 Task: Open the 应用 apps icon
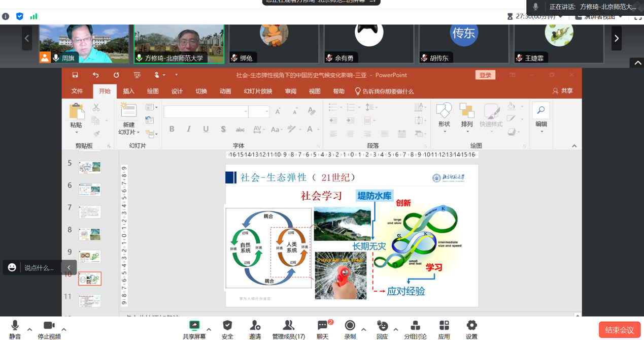point(444,326)
